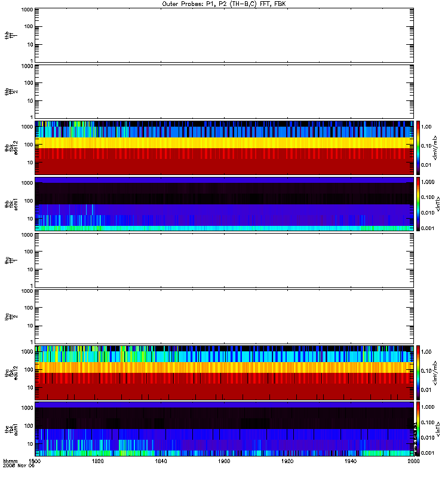
Task: Click inside the thc fbk edc12 spectrogram panel
Action: coord(224,372)
